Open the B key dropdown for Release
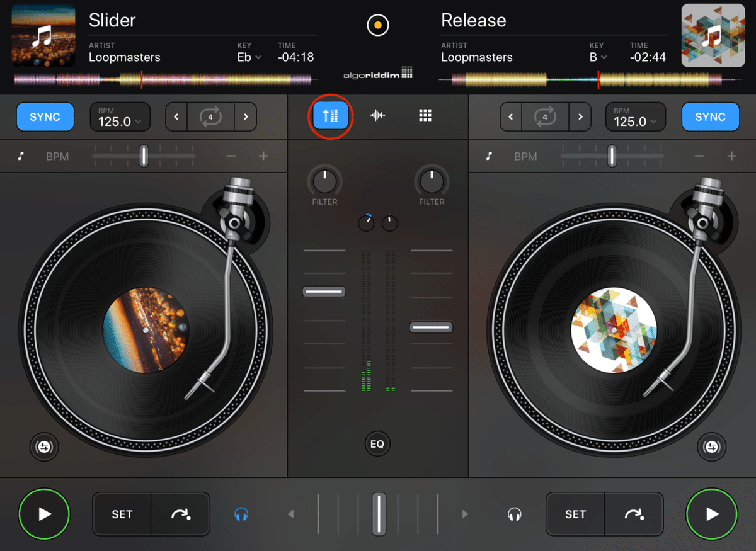 (x=598, y=57)
